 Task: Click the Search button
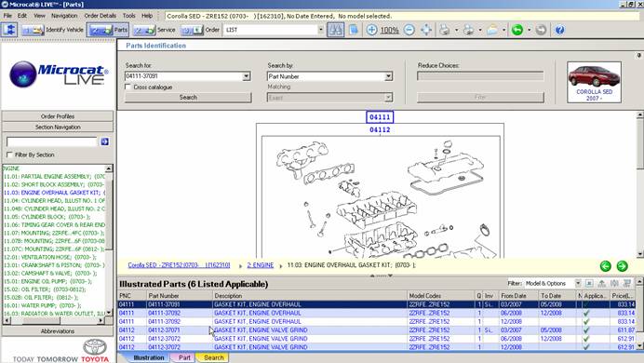(188, 98)
